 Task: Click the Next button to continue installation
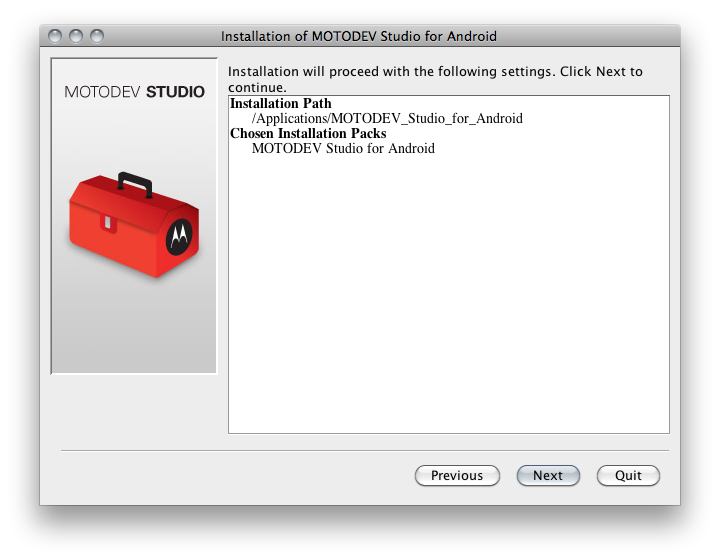tap(548, 476)
